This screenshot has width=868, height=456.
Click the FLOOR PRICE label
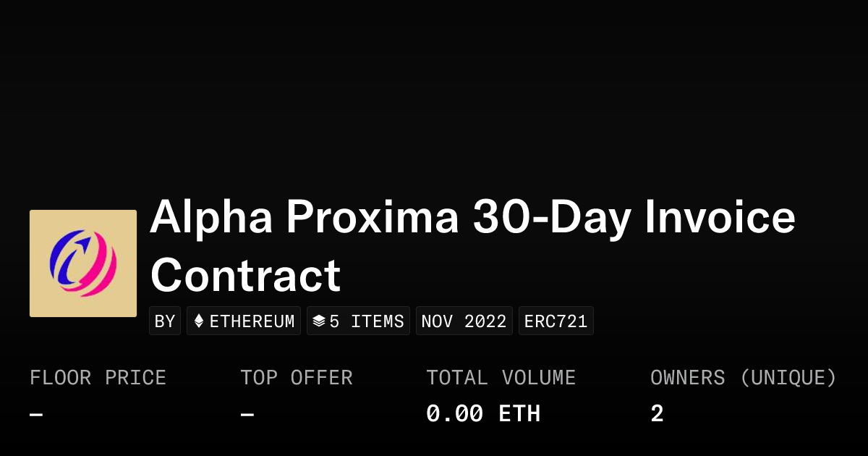(x=98, y=378)
